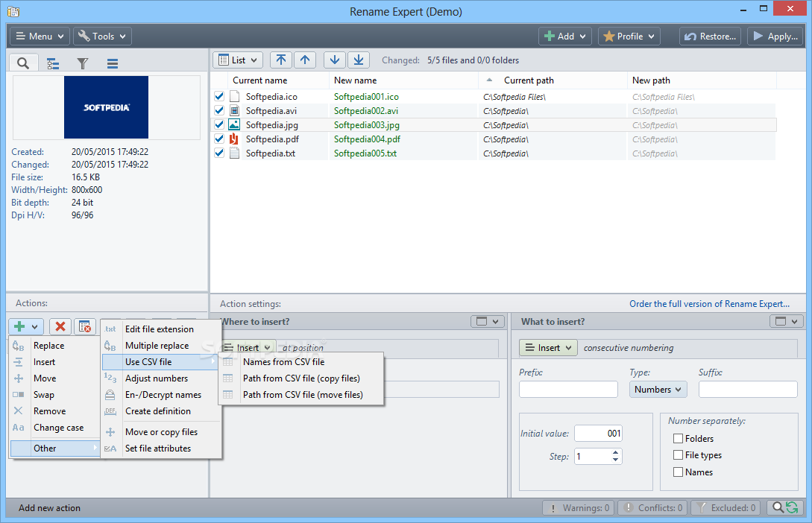812x523 pixels.
Task: Uncheck the Softpedia.jpg file checkbox
Action: (219, 124)
